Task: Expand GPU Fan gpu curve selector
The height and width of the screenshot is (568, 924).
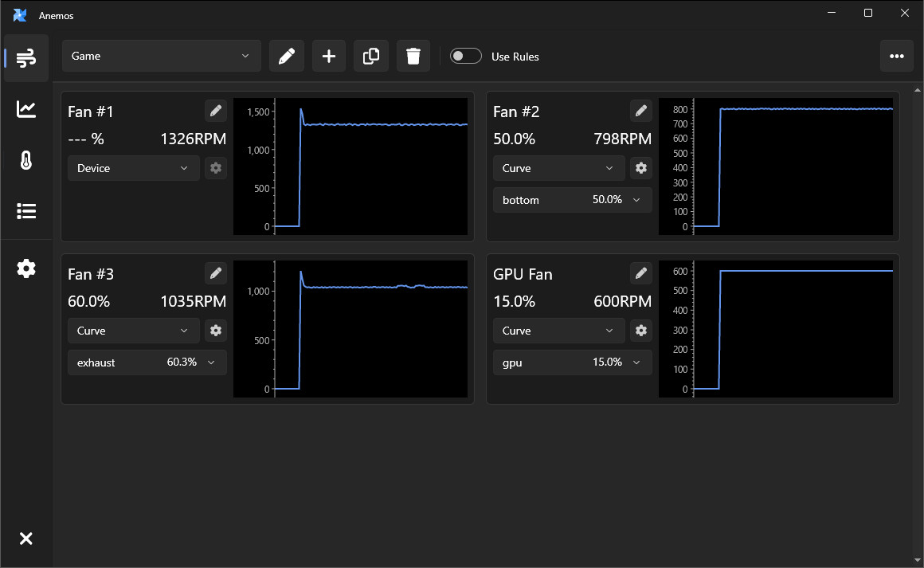Action: point(572,362)
